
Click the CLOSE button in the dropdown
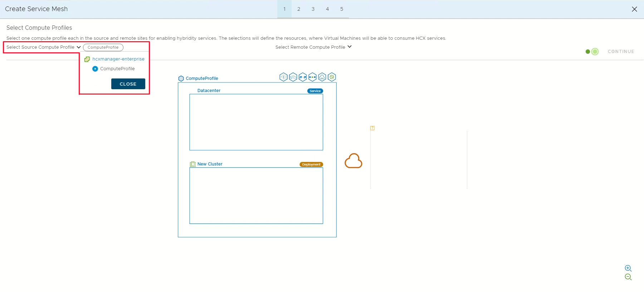128,84
